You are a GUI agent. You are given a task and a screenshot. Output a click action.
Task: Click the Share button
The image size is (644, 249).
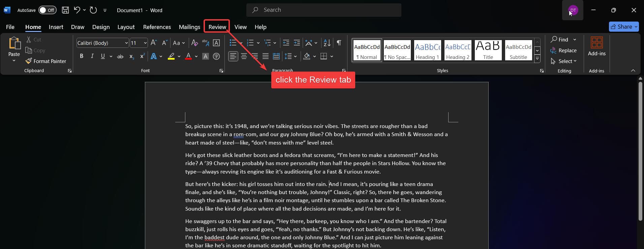click(x=624, y=27)
